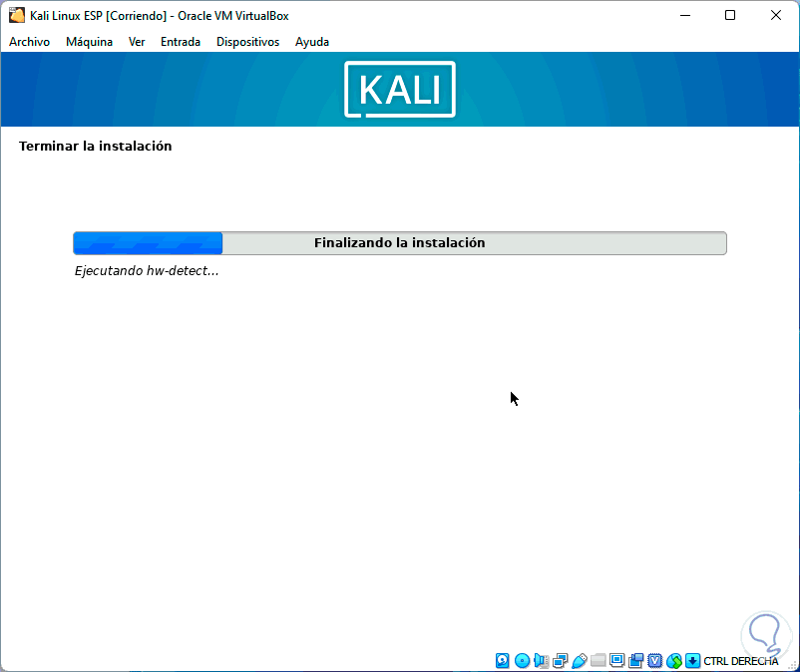Open the Dispositivos menu
The height and width of the screenshot is (672, 800).
click(248, 42)
